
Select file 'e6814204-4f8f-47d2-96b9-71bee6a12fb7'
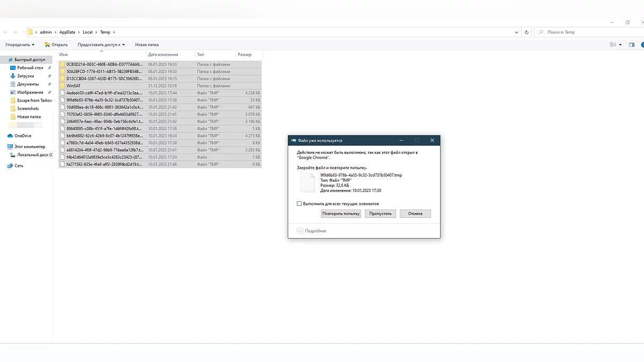pos(160,150)
